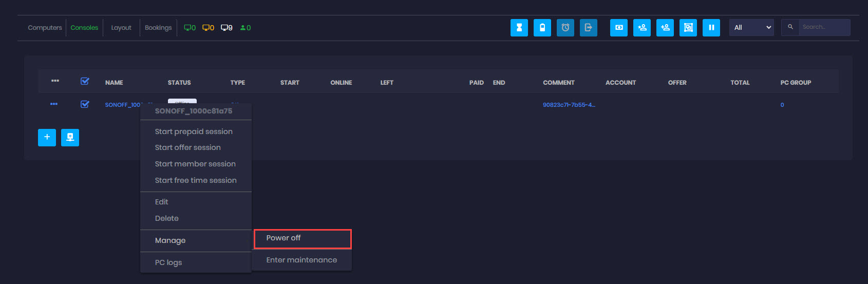The width and height of the screenshot is (868, 284).
Task: Expand the Manage submenu entry
Action: click(171, 240)
